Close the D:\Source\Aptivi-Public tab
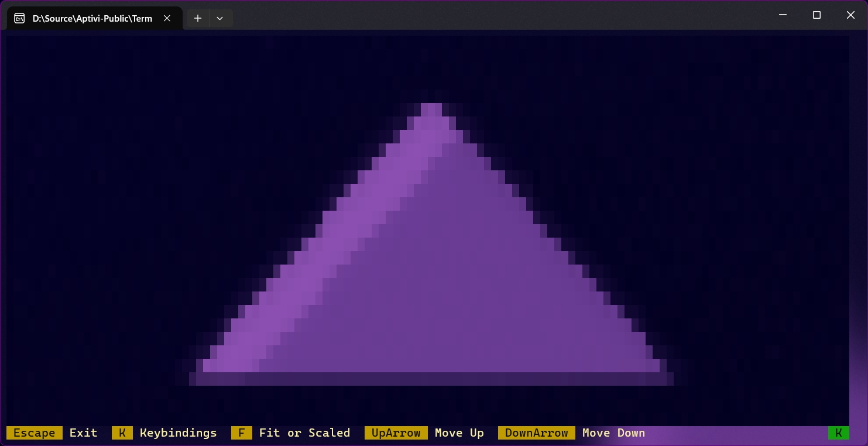Image resolution: width=868 pixels, height=446 pixels. tap(167, 18)
